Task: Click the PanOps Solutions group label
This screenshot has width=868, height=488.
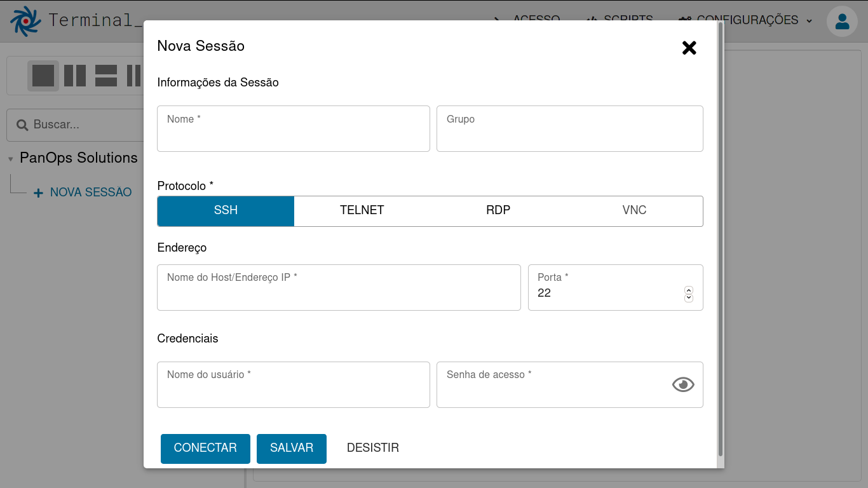Action: (79, 158)
